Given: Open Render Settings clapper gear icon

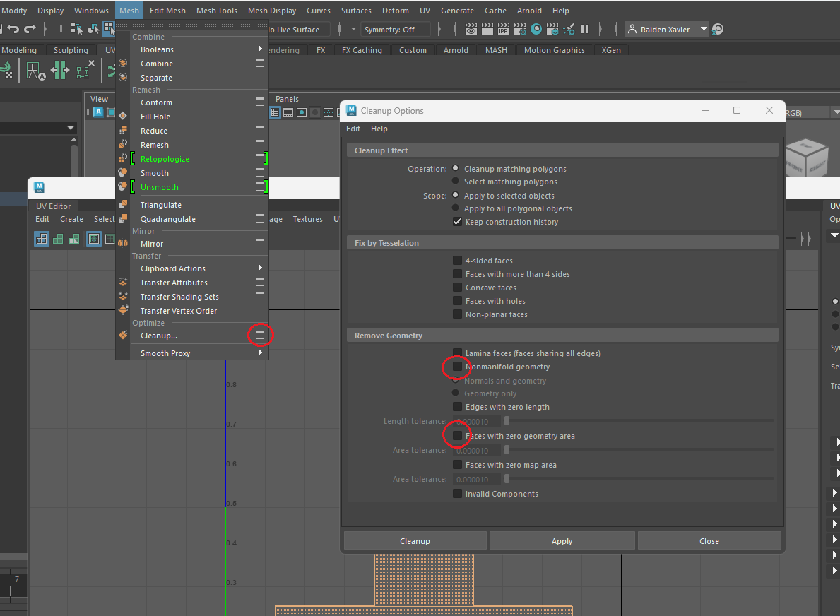Looking at the screenshot, I should tap(520, 30).
